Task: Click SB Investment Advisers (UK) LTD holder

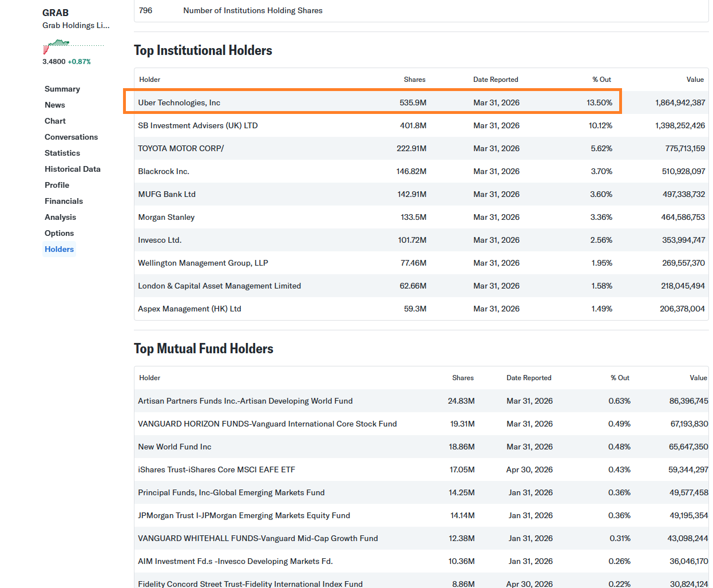Action: coord(197,125)
